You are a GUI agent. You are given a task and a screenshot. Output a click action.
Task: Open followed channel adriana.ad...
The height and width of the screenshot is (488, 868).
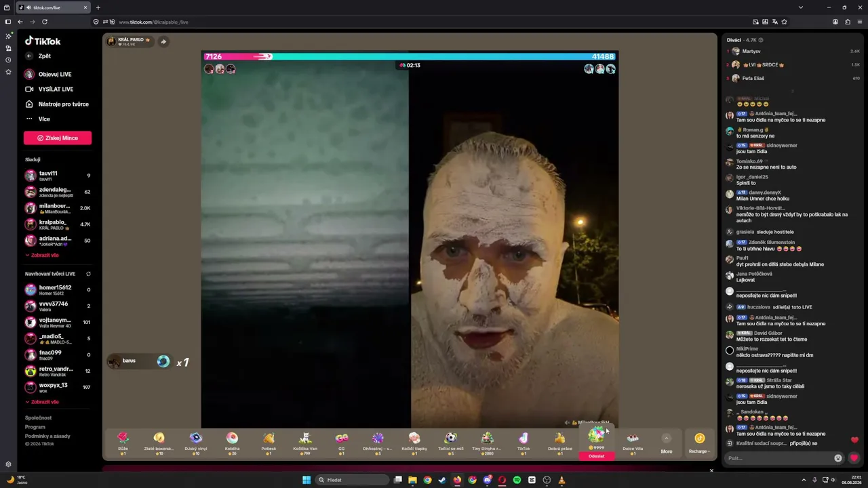[58, 241]
